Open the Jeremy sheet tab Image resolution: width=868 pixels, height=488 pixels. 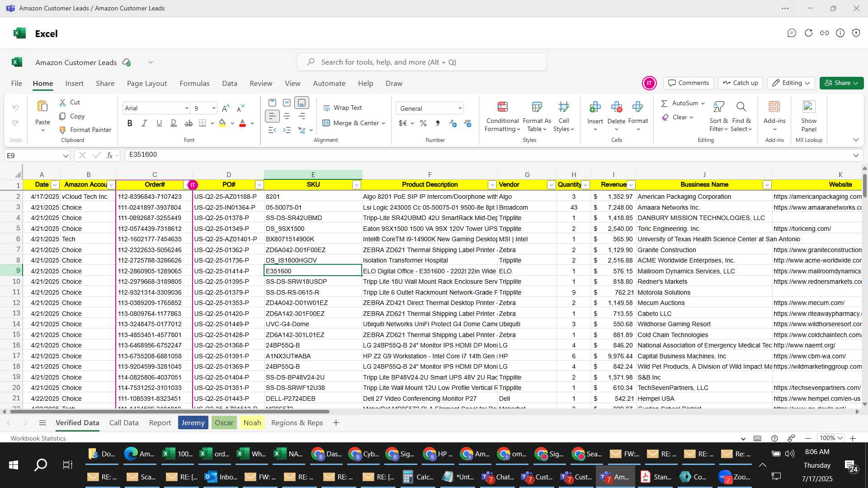(193, 423)
